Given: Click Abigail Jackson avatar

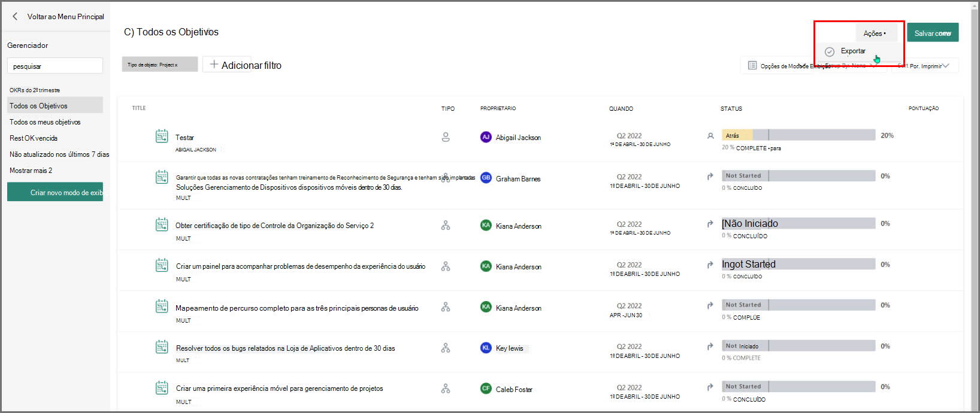Looking at the screenshot, I should point(486,137).
